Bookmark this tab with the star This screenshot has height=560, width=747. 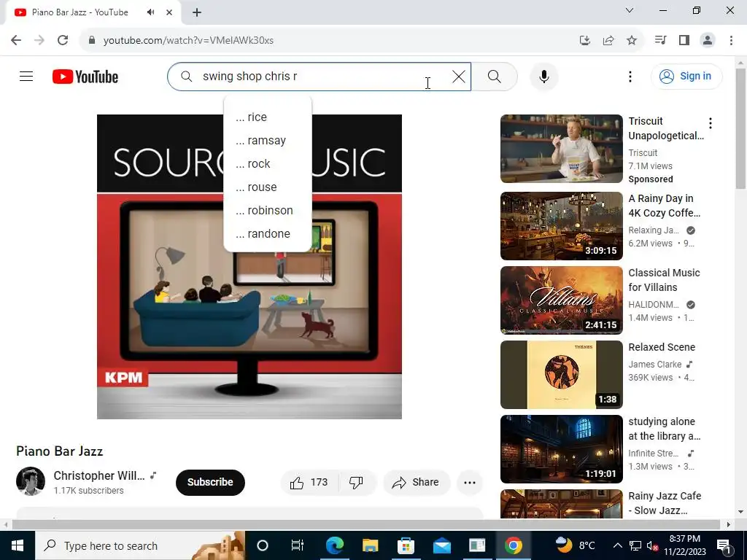[x=632, y=40]
